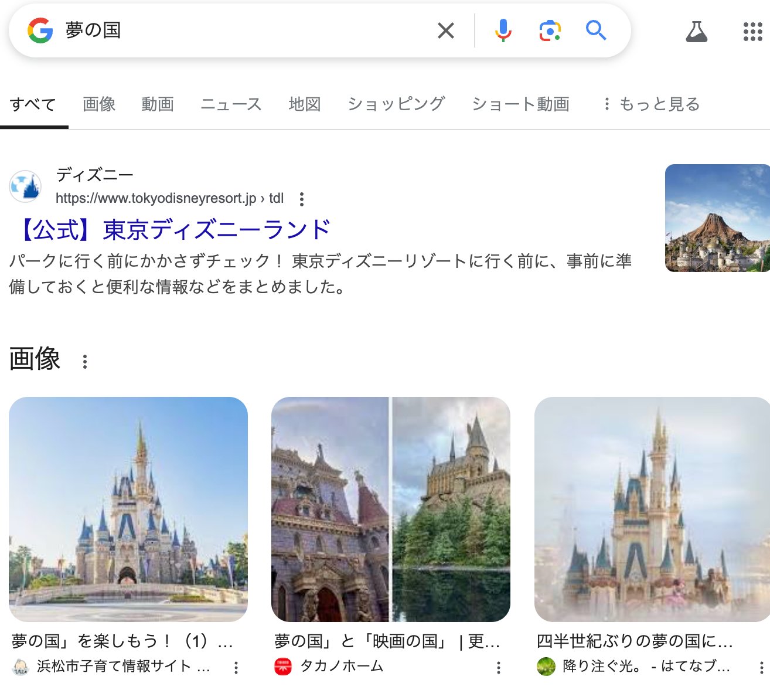Open the volcano thumbnail beside Disney result
The height and width of the screenshot is (700, 770).
click(x=717, y=218)
